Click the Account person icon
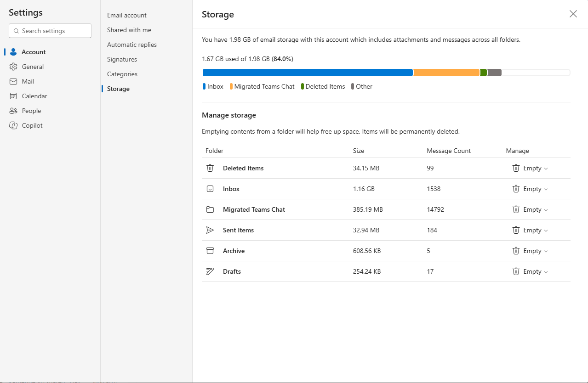Image resolution: width=588 pixels, height=383 pixels. (13, 52)
